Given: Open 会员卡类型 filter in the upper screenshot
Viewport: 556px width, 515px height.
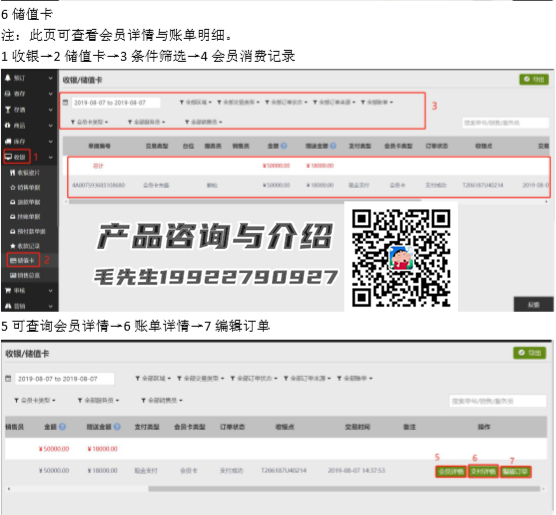Looking at the screenshot, I should [x=89, y=122].
